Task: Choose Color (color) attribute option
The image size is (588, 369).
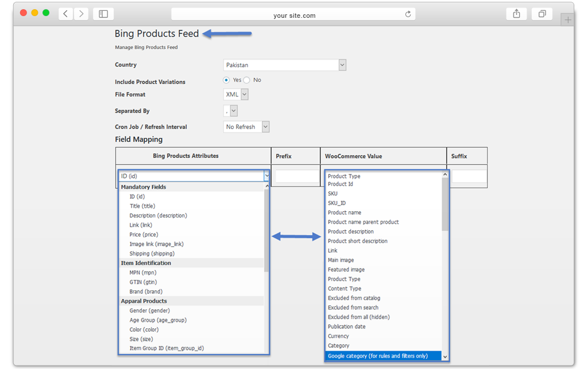Action: pos(144,329)
